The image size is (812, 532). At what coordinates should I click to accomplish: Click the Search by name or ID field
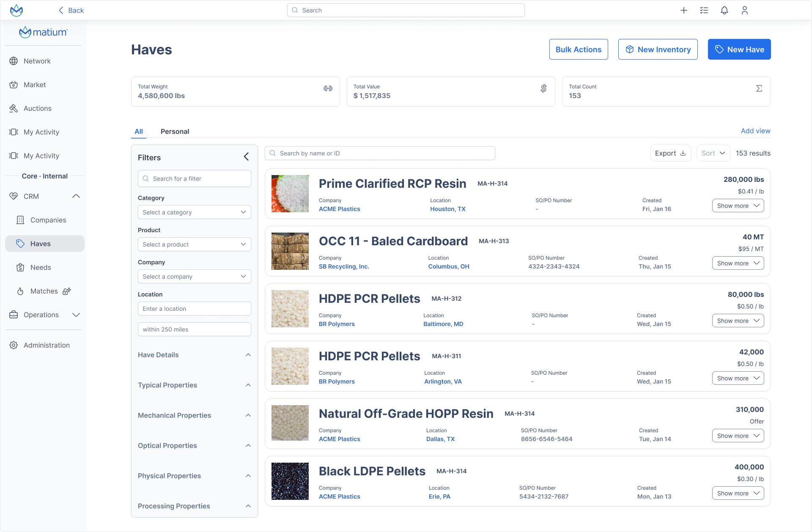pyautogui.click(x=379, y=153)
